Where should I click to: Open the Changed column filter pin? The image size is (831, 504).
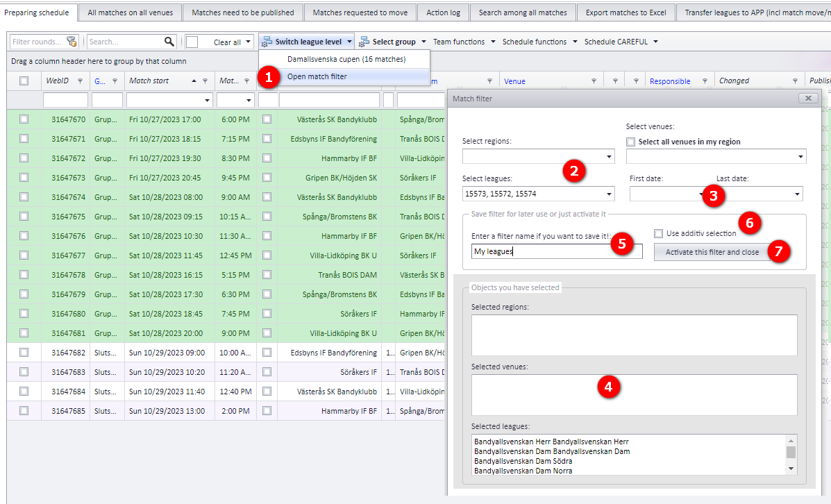[x=795, y=81]
